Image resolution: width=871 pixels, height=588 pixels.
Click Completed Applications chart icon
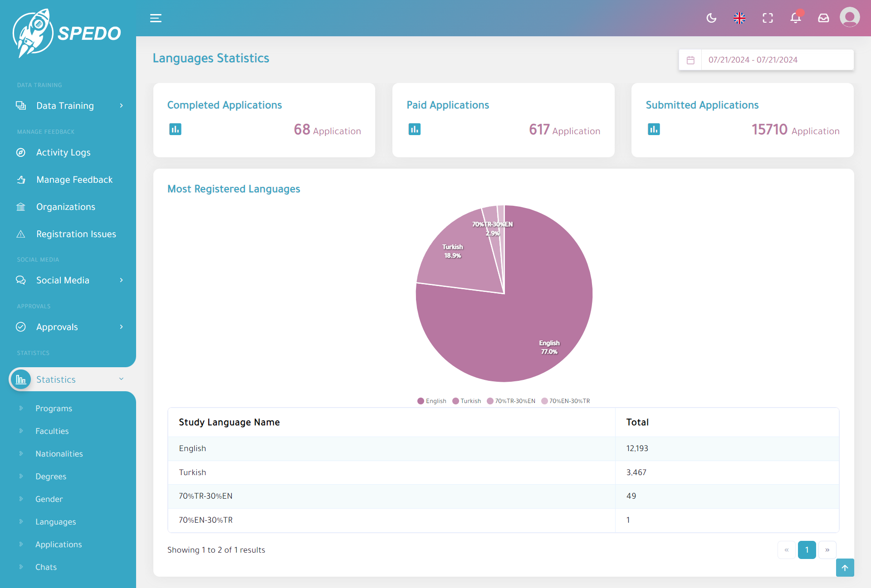click(x=175, y=130)
